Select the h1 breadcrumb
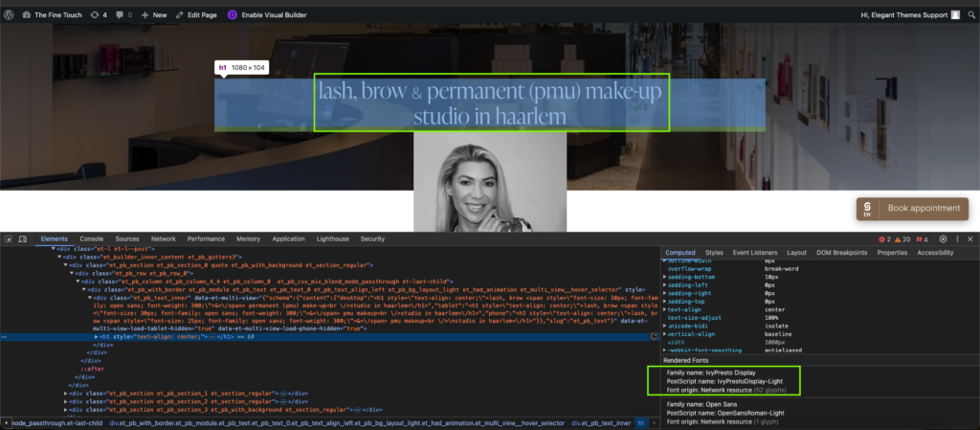Viewport: 980px width, 430px height. 640,423
